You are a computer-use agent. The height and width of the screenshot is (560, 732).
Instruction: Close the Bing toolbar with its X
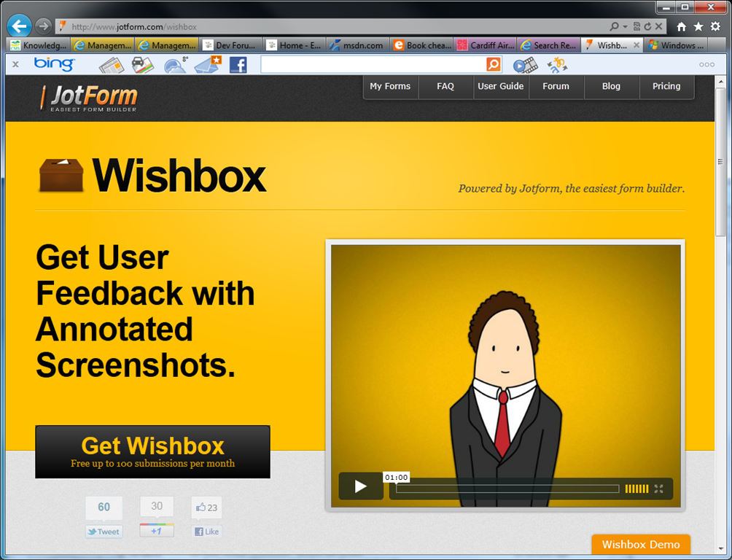15,64
